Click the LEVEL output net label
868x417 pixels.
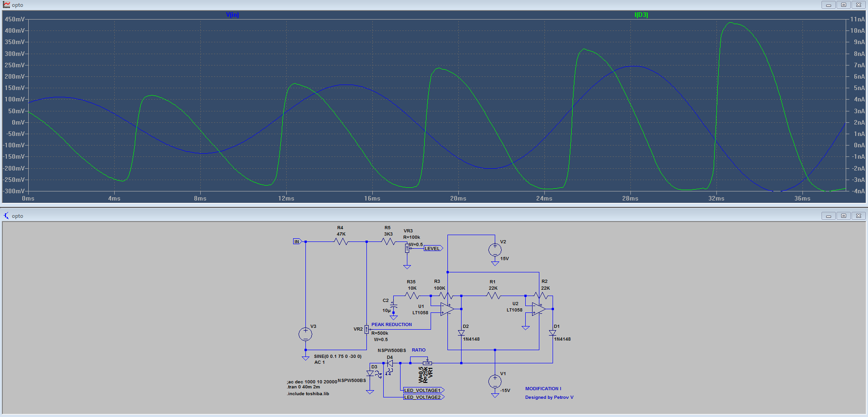click(433, 248)
